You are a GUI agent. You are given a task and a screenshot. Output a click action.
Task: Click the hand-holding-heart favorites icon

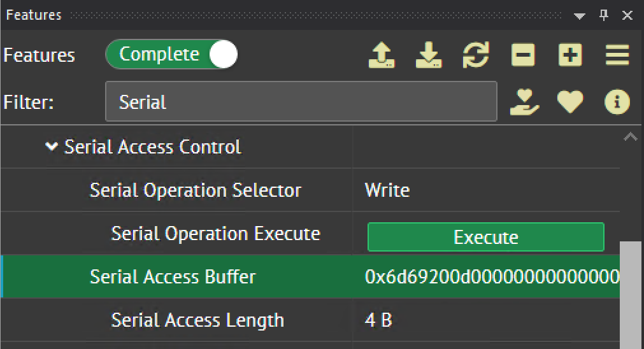point(525,102)
